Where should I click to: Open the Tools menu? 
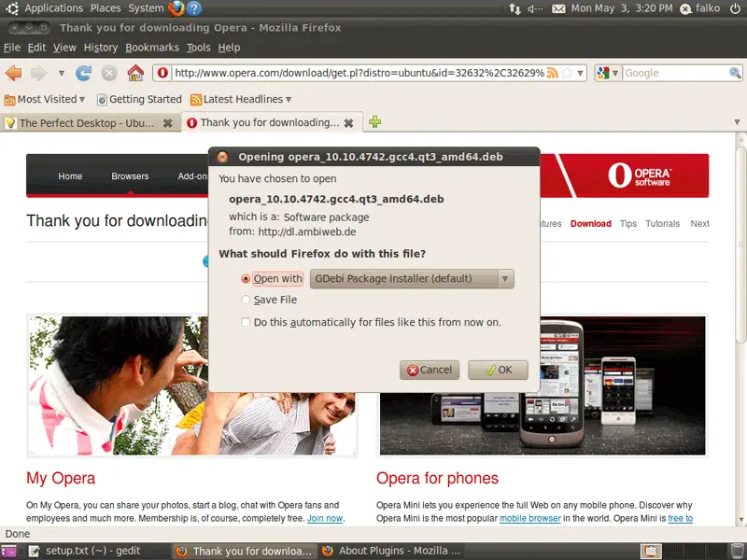pos(198,48)
